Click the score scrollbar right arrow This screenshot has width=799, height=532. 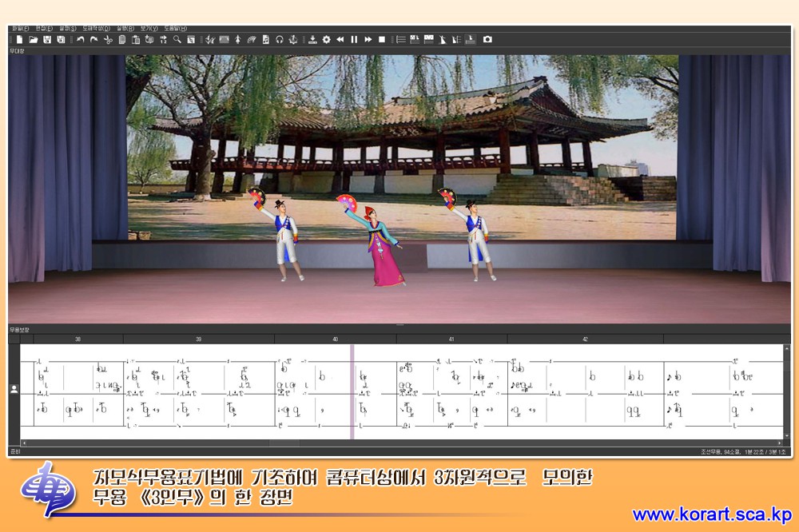tap(779, 443)
